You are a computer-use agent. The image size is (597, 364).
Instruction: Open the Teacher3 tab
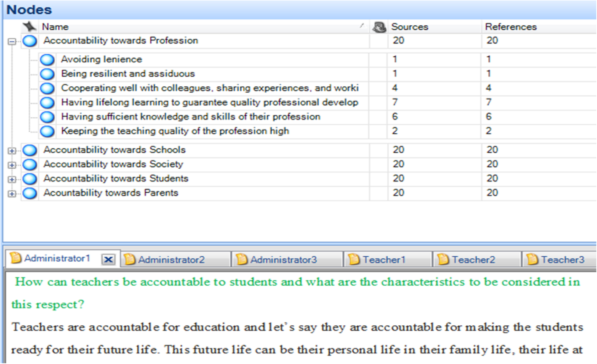click(562, 260)
